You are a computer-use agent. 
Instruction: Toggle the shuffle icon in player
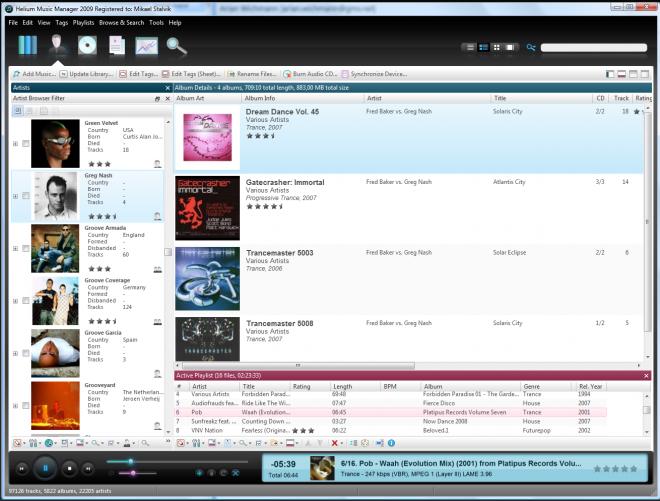point(236,473)
